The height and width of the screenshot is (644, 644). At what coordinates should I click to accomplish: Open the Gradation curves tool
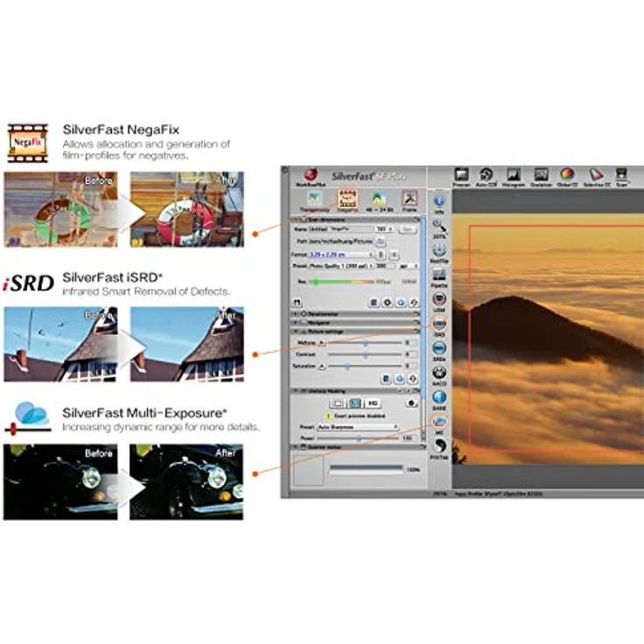tap(541, 176)
